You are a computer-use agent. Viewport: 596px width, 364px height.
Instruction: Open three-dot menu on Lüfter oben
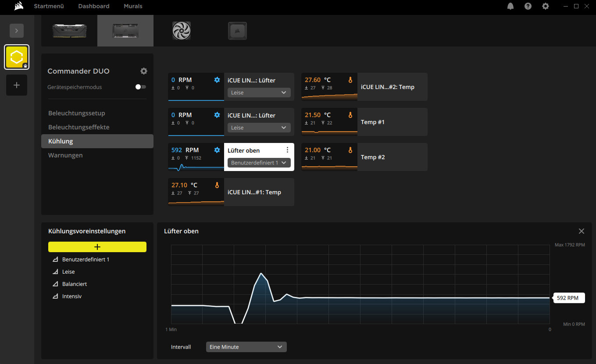point(287,150)
